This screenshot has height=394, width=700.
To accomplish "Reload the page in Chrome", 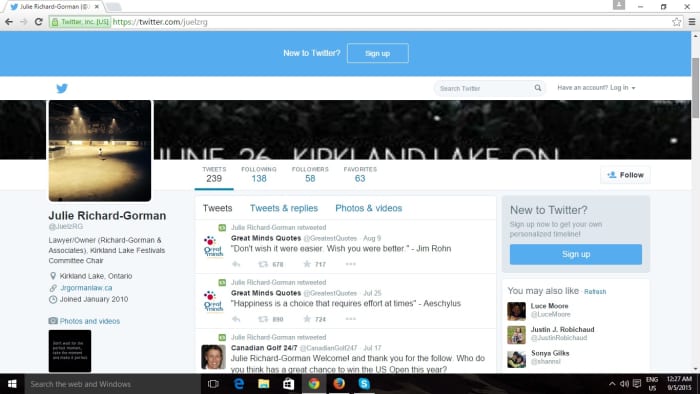I will 38,21.
